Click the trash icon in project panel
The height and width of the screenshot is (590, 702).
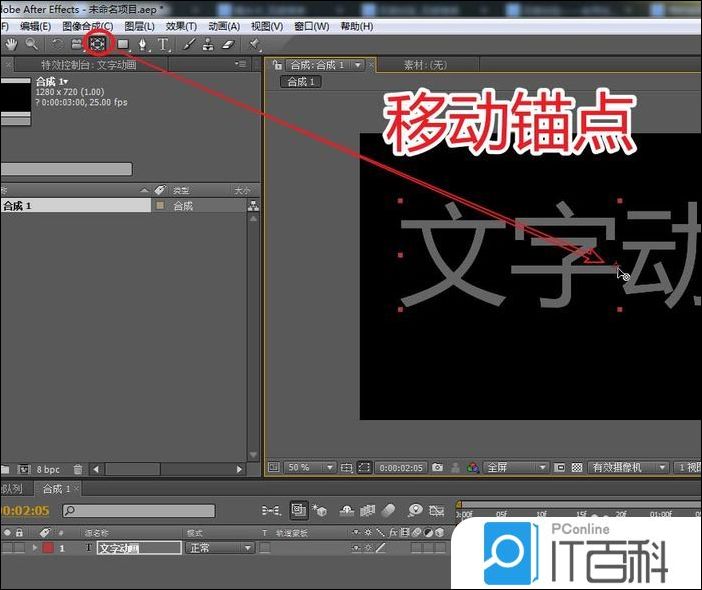click(x=77, y=469)
